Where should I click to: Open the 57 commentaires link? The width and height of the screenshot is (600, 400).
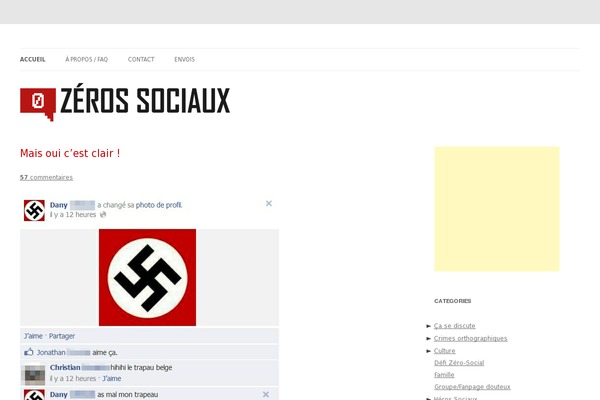pyautogui.click(x=46, y=177)
